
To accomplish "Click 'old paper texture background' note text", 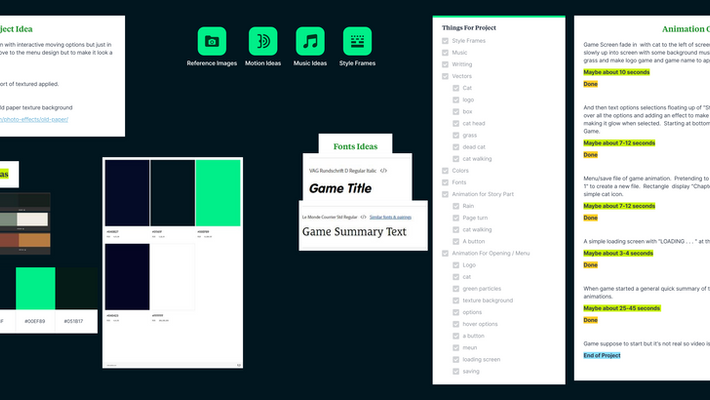I will tap(36, 108).
